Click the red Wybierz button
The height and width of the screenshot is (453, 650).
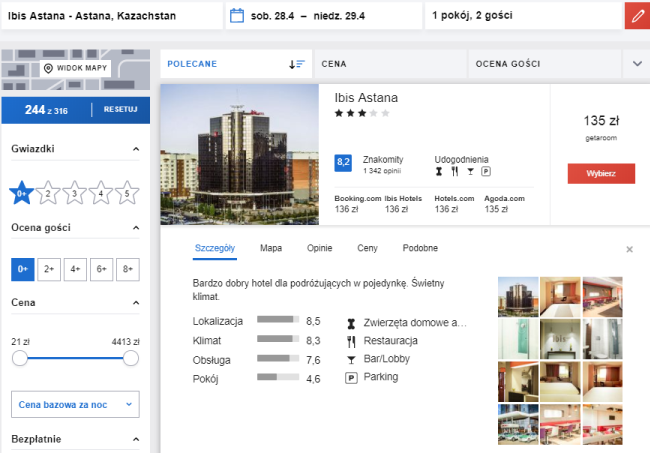pos(601,174)
